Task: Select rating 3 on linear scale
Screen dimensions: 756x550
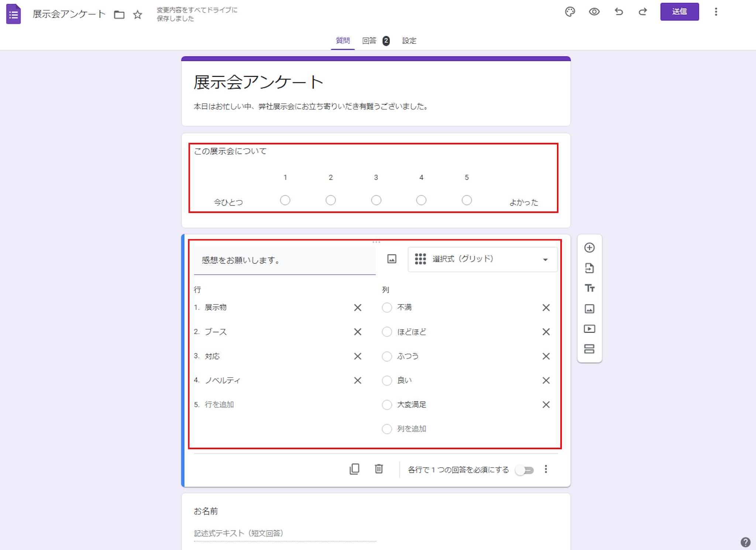Action: click(x=376, y=200)
